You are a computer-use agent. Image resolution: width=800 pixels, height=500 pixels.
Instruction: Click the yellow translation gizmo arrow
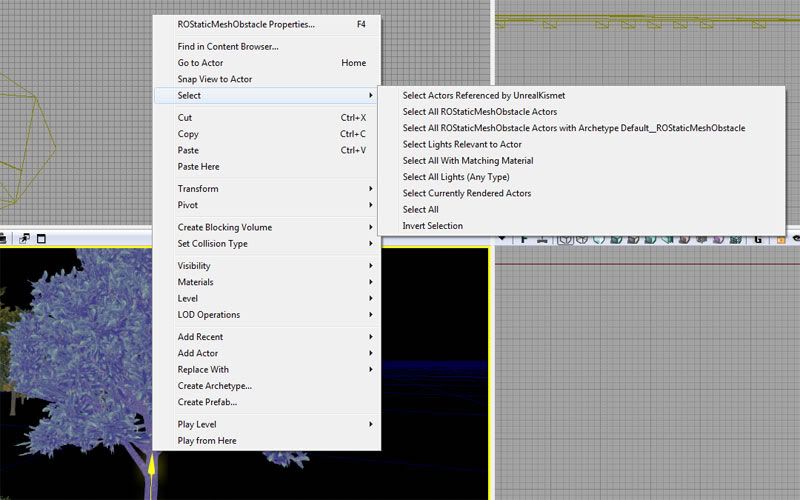(x=152, y=467)
